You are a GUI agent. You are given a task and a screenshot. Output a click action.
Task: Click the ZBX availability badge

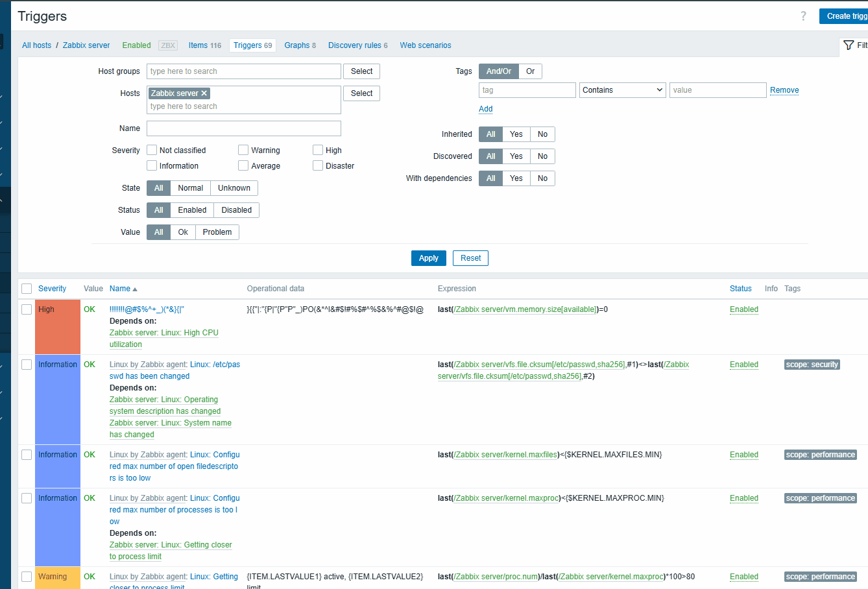[168, 45]
